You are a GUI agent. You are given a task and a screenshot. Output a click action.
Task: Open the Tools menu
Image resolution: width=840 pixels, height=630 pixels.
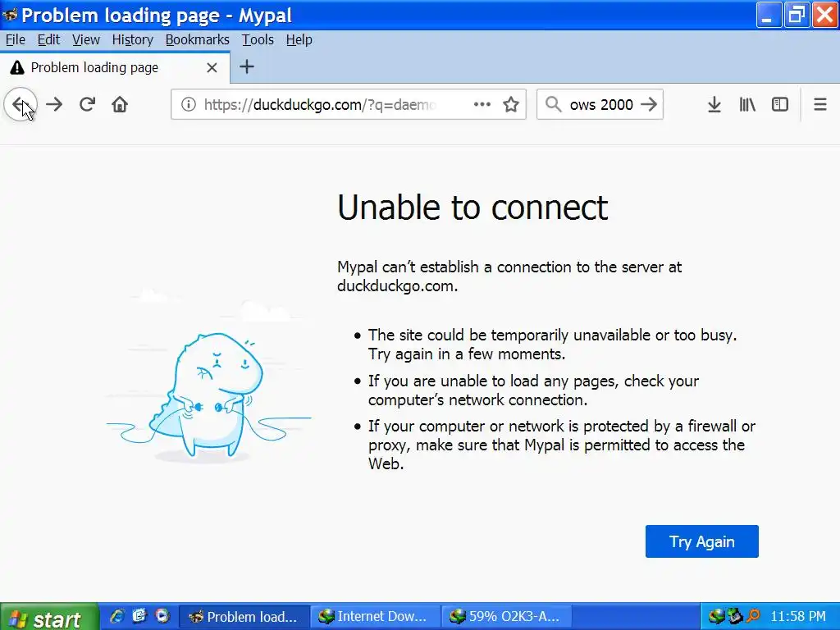(258, 39)
